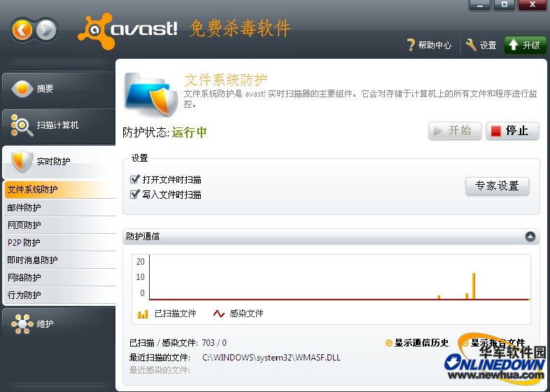Minimize the avast window

479,5
